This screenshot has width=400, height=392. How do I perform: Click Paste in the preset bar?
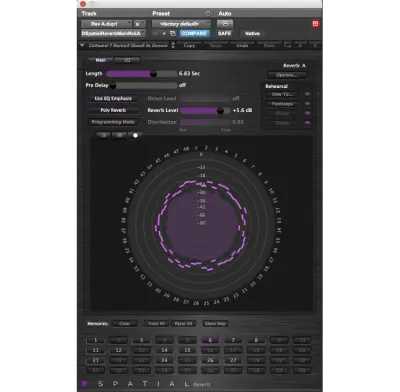coord(216,45)
